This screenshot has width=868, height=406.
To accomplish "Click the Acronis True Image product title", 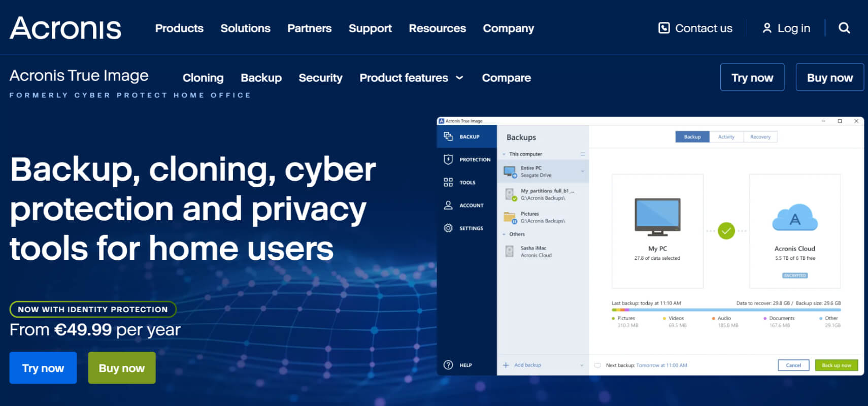I will point(79,76).
